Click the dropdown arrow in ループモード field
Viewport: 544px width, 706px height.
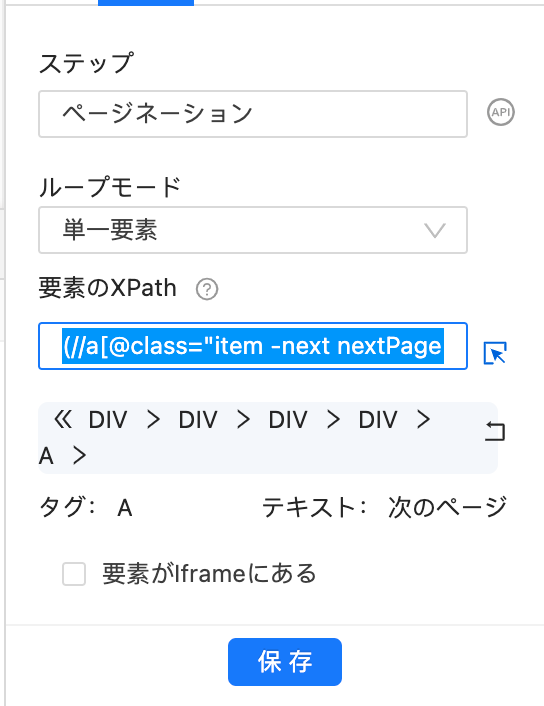[x=435, y=231]
